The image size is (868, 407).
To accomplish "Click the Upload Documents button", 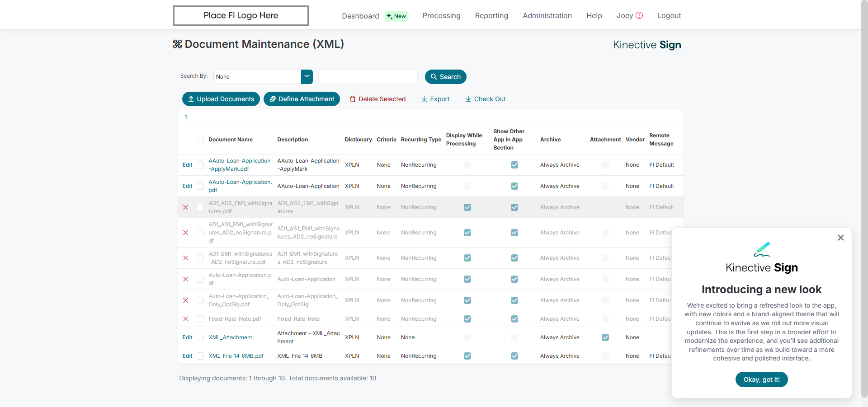I will click(x=221, y=99).
